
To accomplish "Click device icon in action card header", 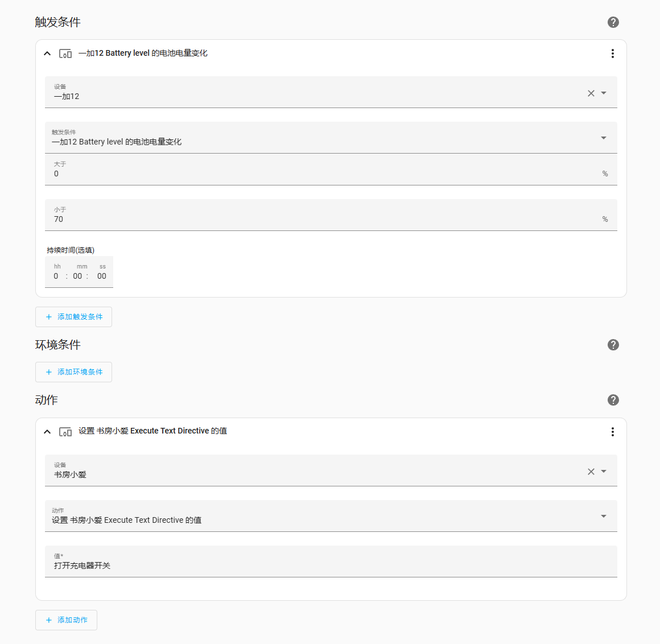I will click(65, 431).
